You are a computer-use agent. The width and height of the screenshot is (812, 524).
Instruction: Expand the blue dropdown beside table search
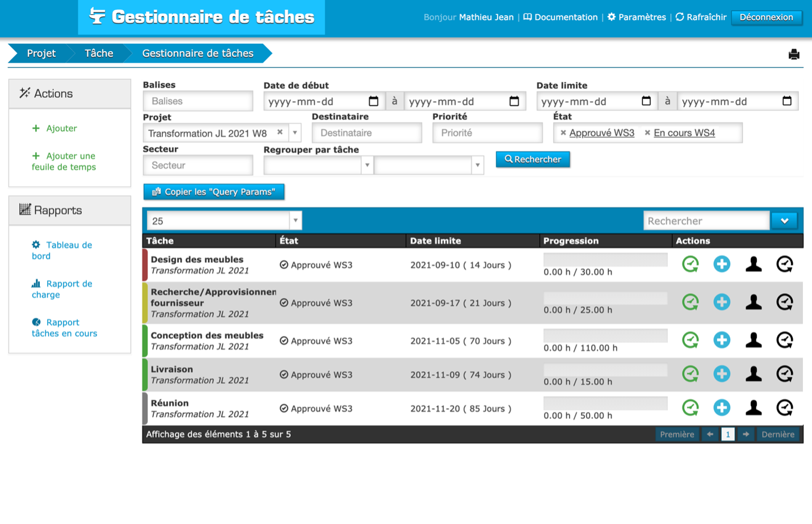[784, 221]
